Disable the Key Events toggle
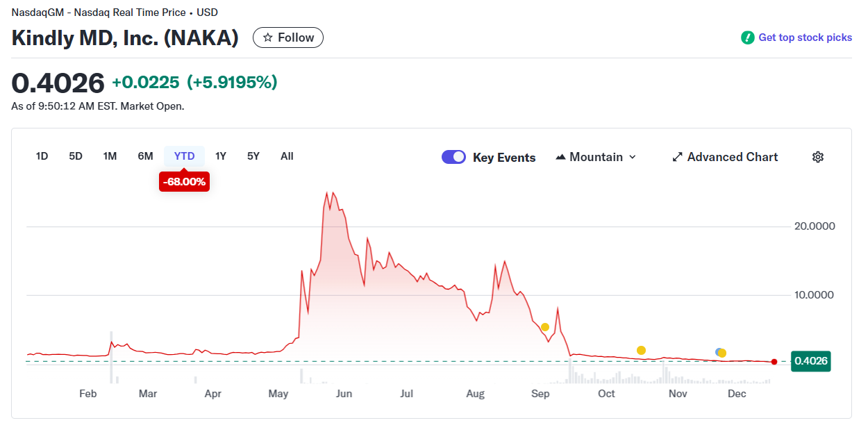This screenshot has height=425, width=868. [453, 157]
